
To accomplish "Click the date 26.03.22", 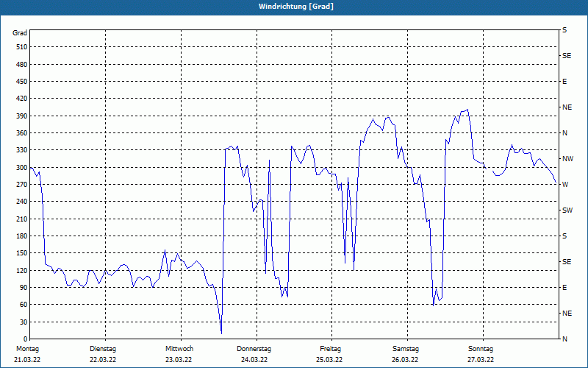I will tap(405, 360).
